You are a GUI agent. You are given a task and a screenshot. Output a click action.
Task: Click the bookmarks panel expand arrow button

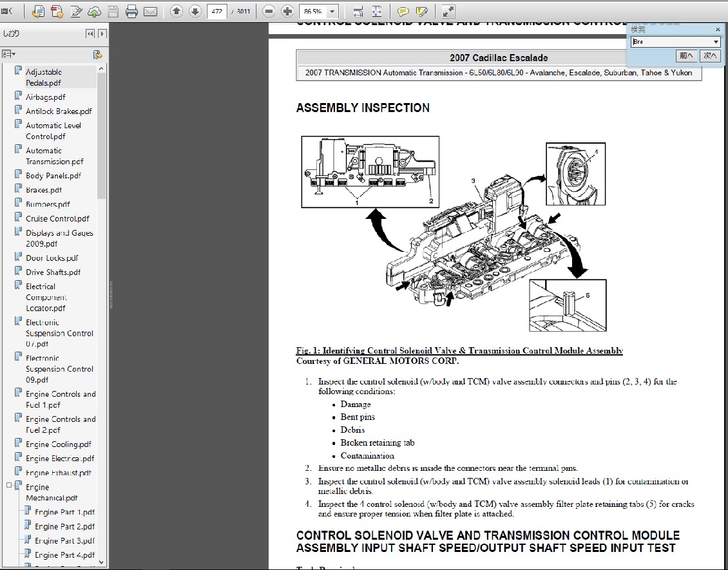tap(102, 33)
